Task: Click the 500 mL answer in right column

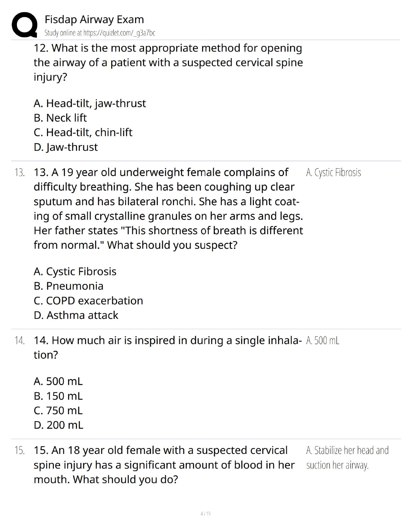Action: pyautogui.click(x=323, y=341)
